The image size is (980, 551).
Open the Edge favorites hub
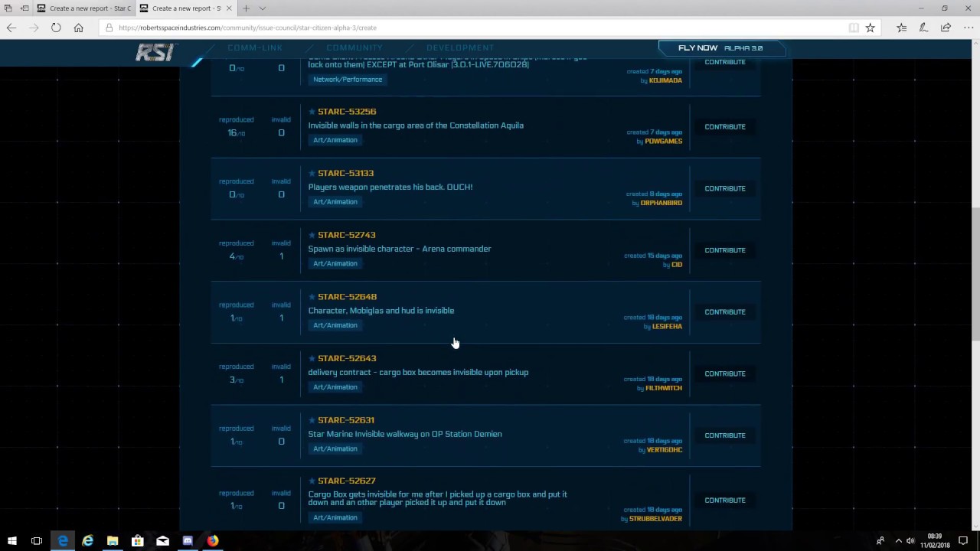point(901,28)
